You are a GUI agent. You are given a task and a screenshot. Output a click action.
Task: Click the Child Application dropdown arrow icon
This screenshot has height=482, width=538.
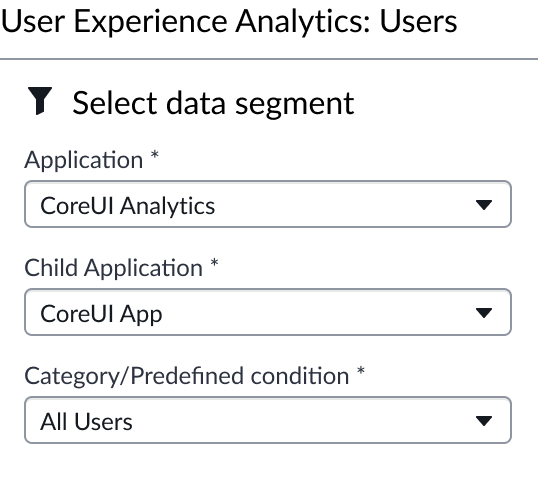pyautogui.click(x=484, y=313)
